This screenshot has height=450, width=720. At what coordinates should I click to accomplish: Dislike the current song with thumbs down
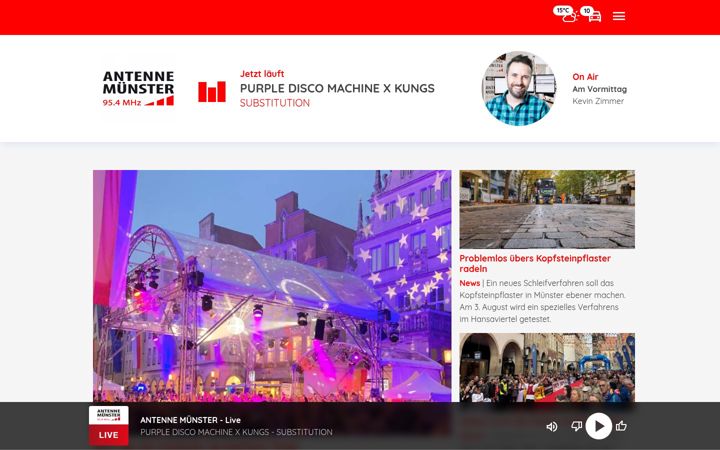coord(576,426)
